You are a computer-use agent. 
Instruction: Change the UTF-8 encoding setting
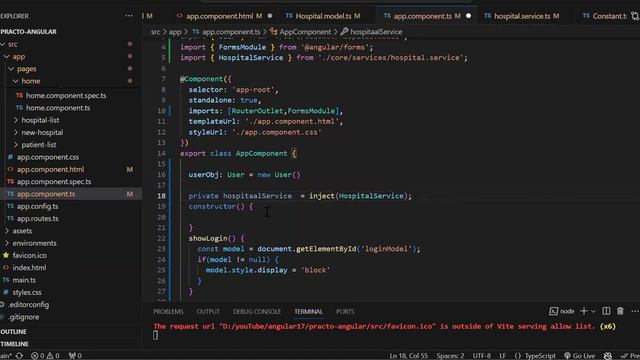(x=482, y=356)
